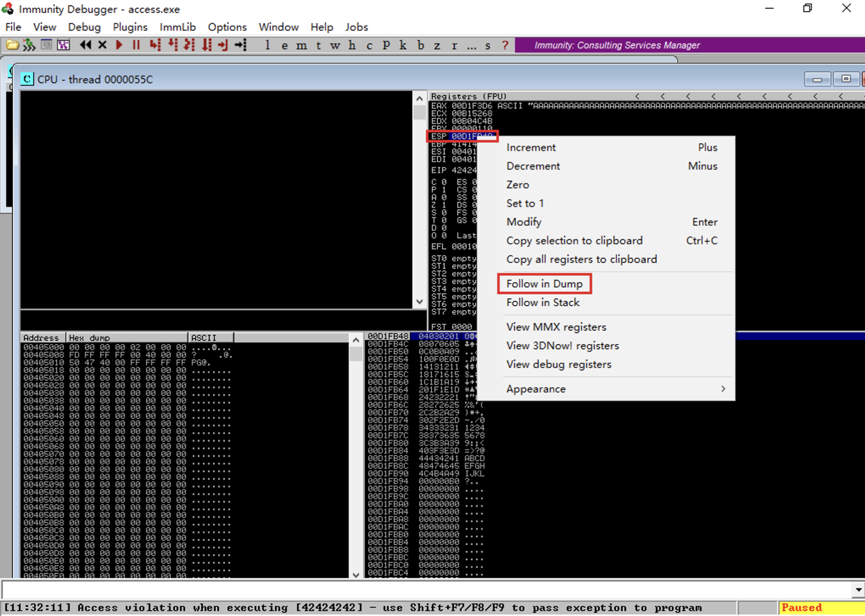The height and width of the screenshot is (616, 865).
Task: Click Copy all registers to clipboard
Action: tap(581, 259)
